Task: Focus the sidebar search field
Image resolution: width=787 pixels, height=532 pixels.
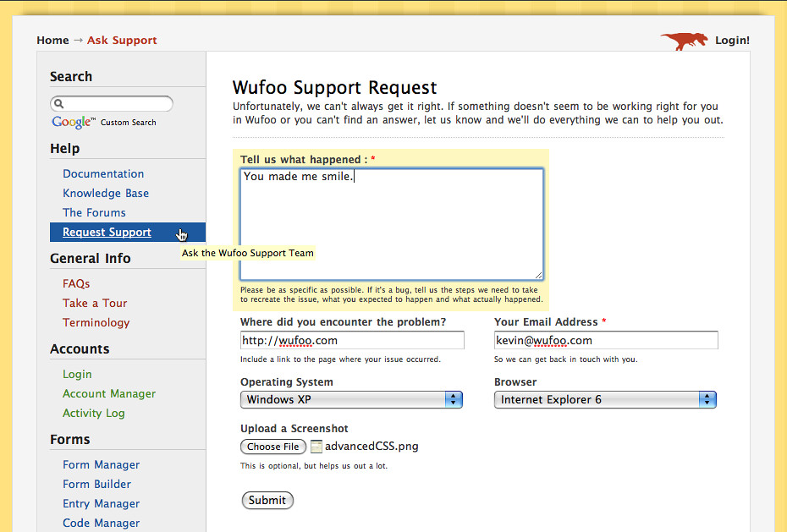Action: tap(112, 103)
